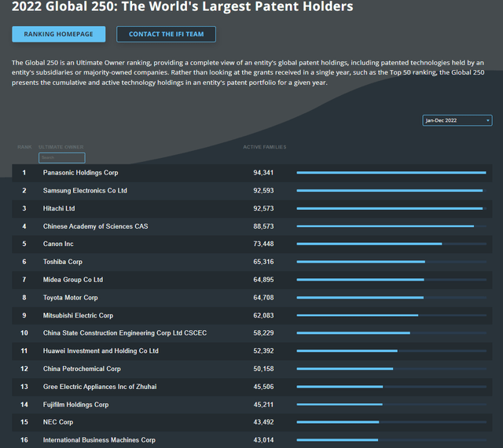This screenshot has width=503, height=448.
Task: Click the 65,316 active families value
Action: point(263,262)
